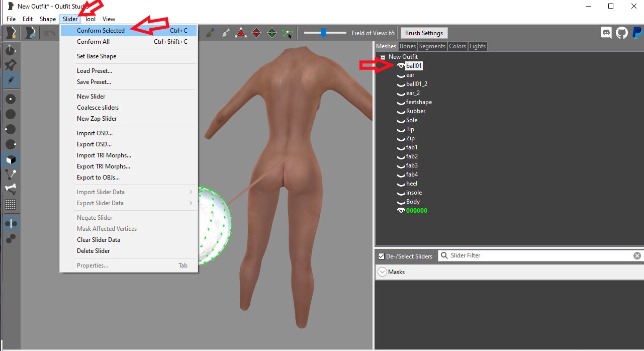
Task: Toggle the textured cube display icon
Action: pos(11,159)
